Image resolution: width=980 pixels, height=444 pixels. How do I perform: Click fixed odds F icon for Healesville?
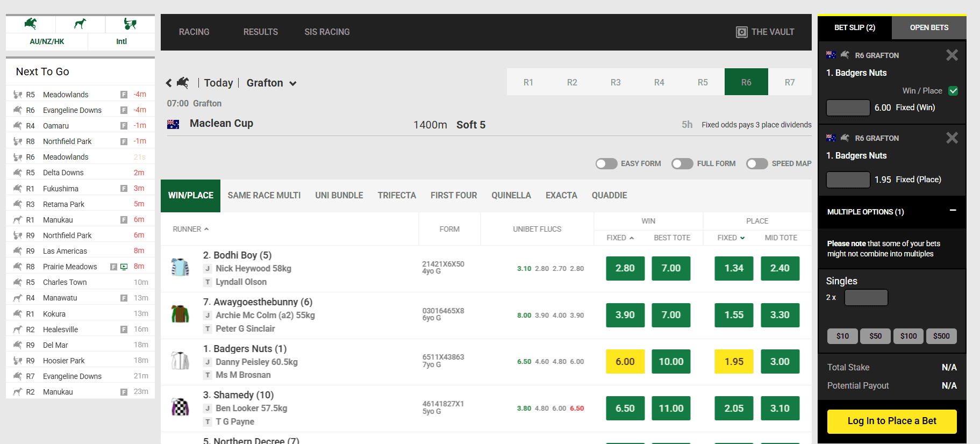pyautogui.click(x=124, y=330)
